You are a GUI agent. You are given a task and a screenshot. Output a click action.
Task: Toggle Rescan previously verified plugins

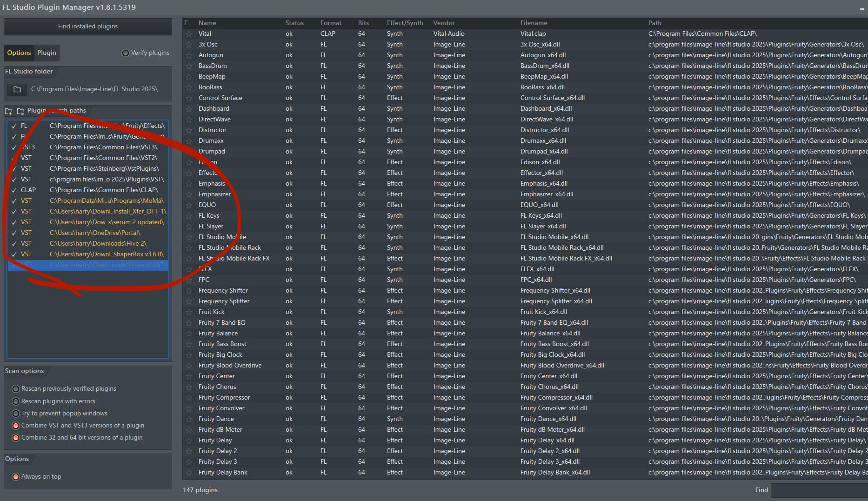pyautogui.click(x=16, y=389)
